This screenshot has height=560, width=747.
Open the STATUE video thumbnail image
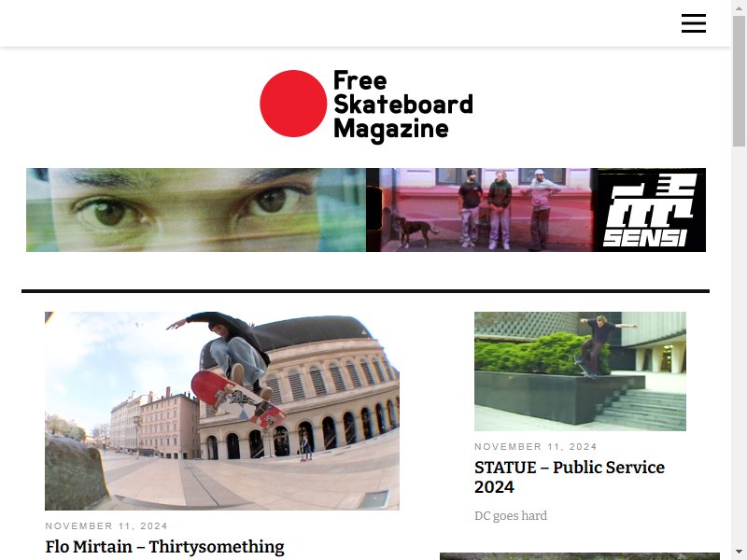580,371
